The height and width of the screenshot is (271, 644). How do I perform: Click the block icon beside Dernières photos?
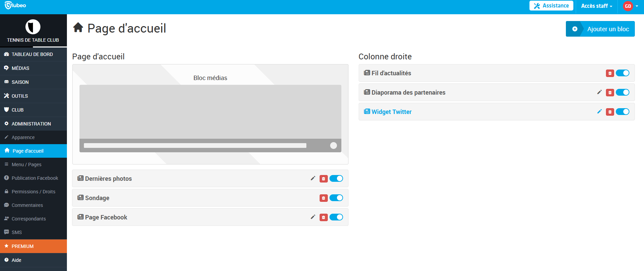tap(80, 178)
